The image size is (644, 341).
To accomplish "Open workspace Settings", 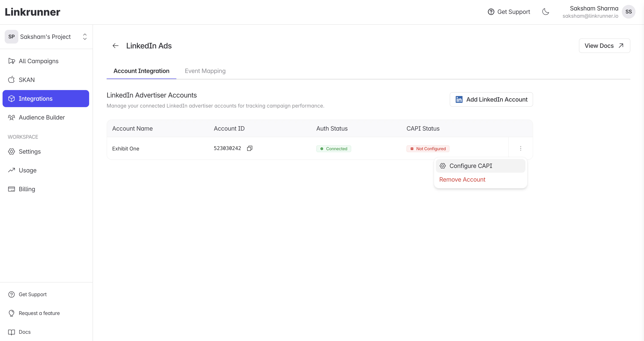I will point(29,152).
